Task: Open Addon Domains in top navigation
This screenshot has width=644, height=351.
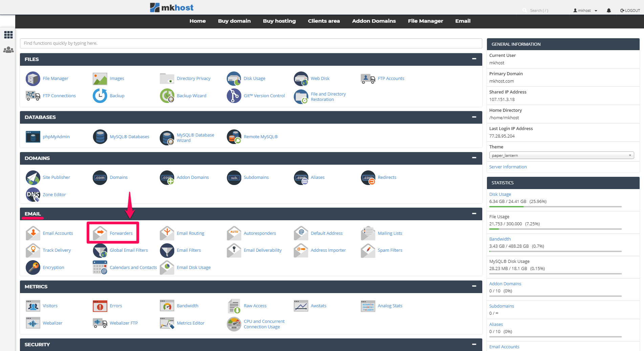Action: pos(374,21)
